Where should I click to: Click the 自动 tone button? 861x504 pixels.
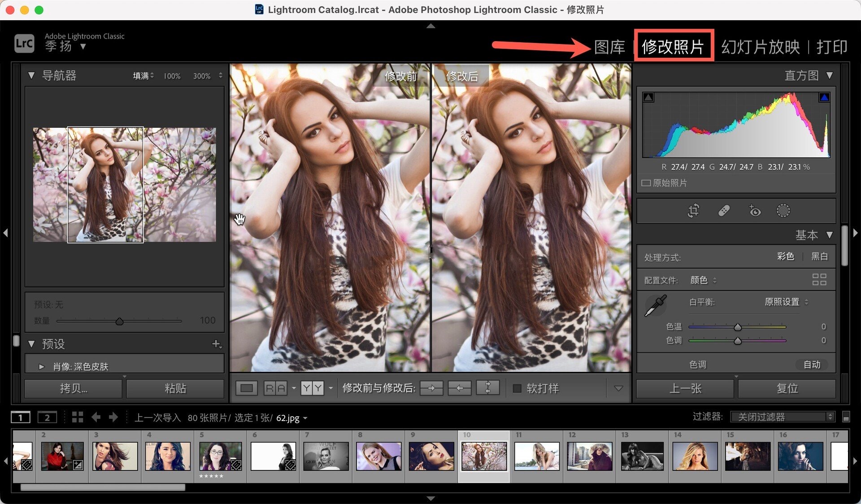tap(812, 365)
